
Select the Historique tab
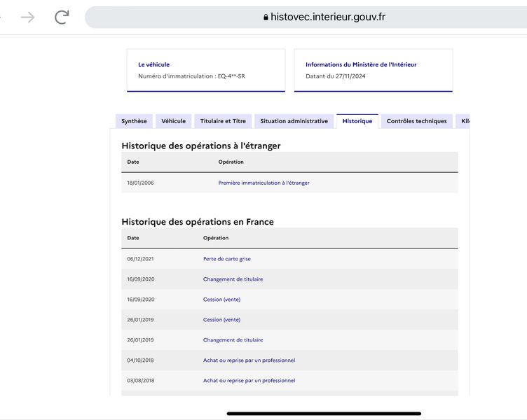357,121
